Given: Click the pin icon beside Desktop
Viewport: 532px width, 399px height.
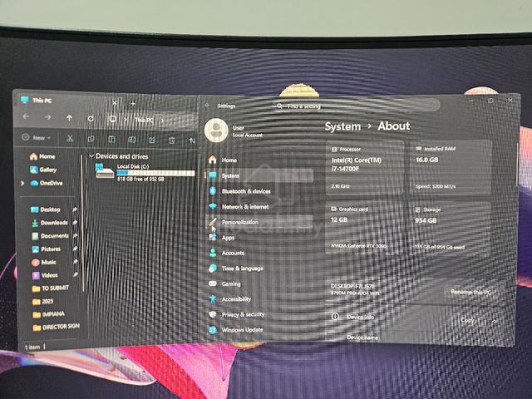Looking at the screenshot, I should [x=75, y=209].
